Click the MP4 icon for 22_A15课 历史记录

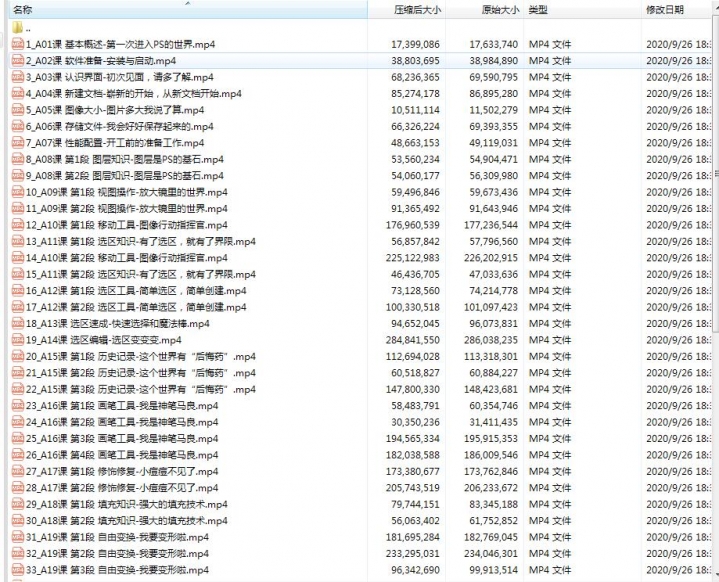[18, 389]
